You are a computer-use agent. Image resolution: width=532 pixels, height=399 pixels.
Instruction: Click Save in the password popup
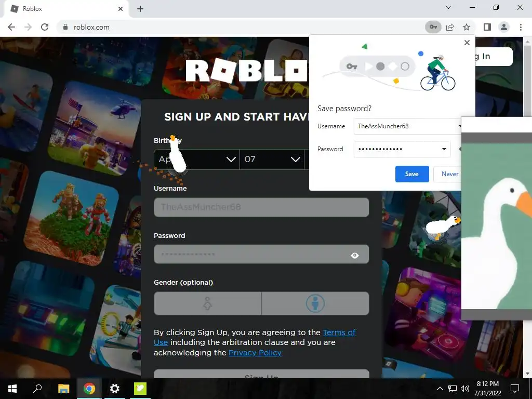pos(412,174)
